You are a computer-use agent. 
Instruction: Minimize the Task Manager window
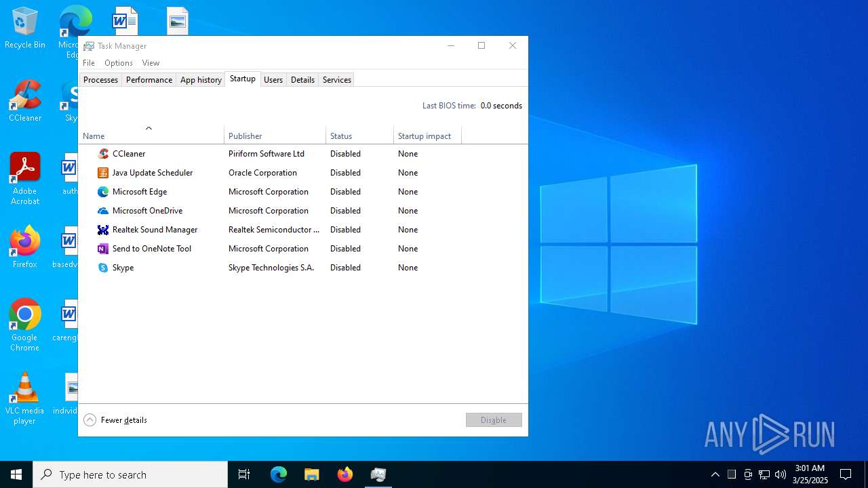tap(451, 45)
